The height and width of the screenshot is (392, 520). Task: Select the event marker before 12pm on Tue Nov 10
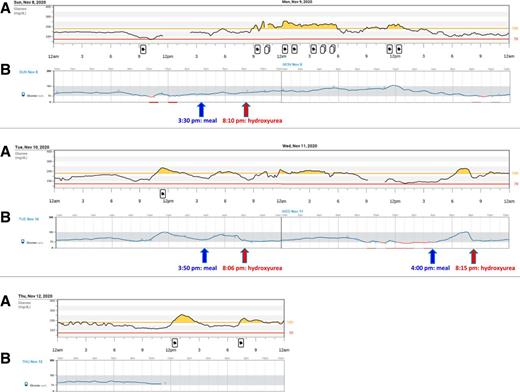tap(163, 194)
